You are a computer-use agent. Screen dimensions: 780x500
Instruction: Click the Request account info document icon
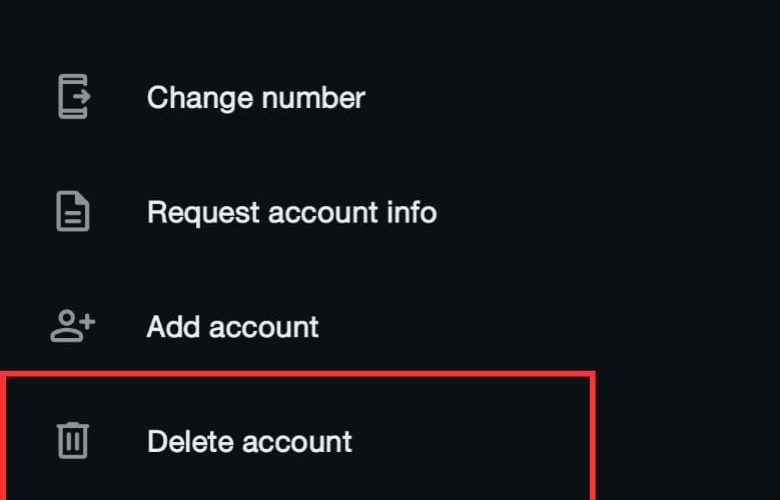click(x=72, y=212)
